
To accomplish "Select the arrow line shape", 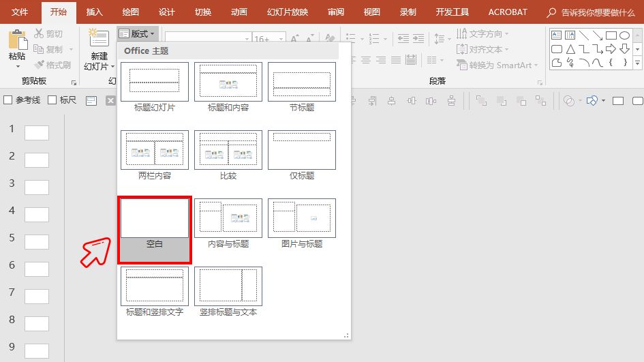I will coord(597,35).
